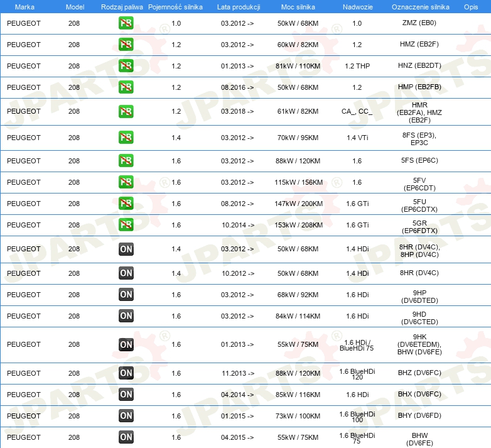Click the Nadwozie column header

(x=358, y=7)
